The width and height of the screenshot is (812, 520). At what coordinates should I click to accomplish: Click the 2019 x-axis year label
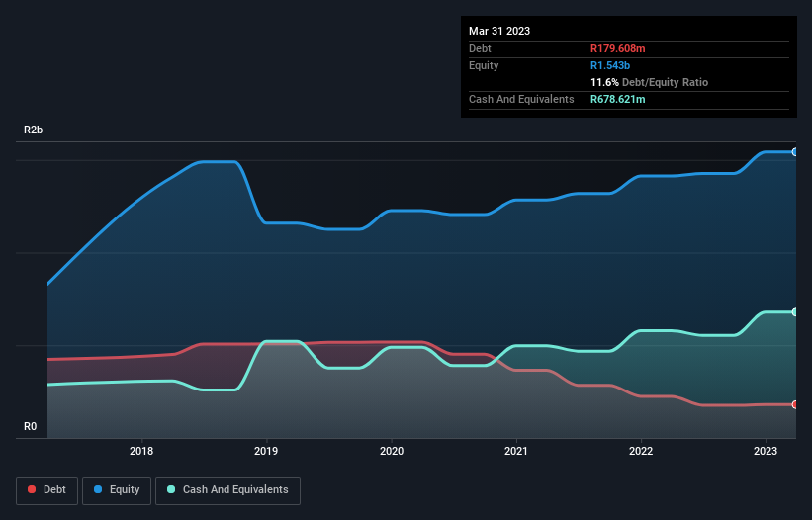coord(266,451)
